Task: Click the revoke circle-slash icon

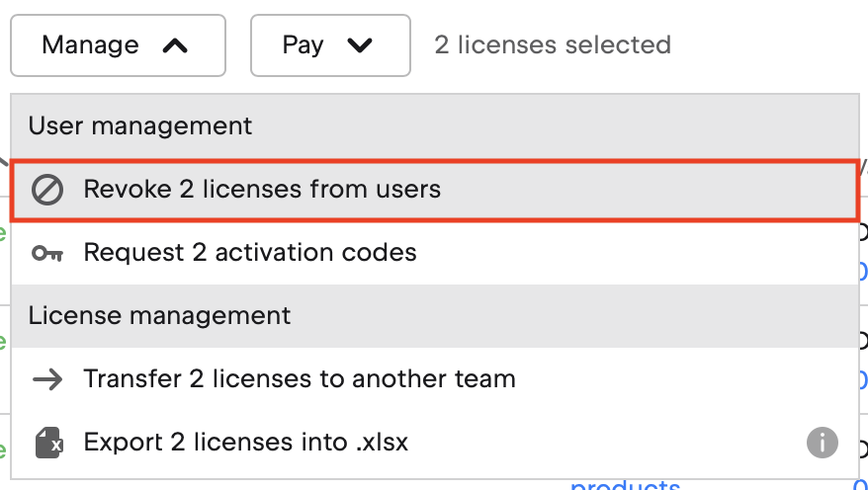Action: click(47, 189)
